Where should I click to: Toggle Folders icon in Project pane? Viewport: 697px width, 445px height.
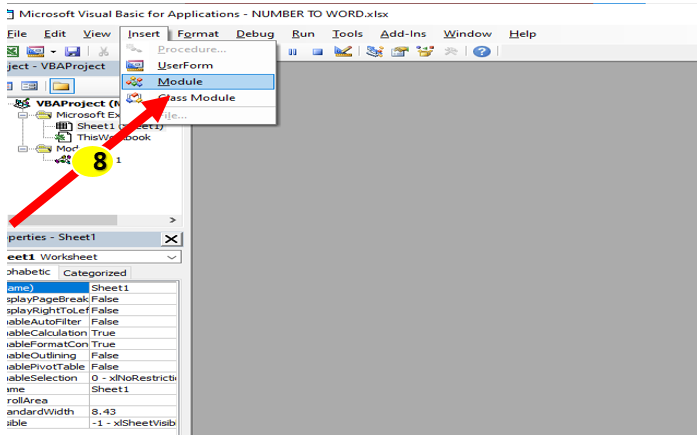[62, 86]
